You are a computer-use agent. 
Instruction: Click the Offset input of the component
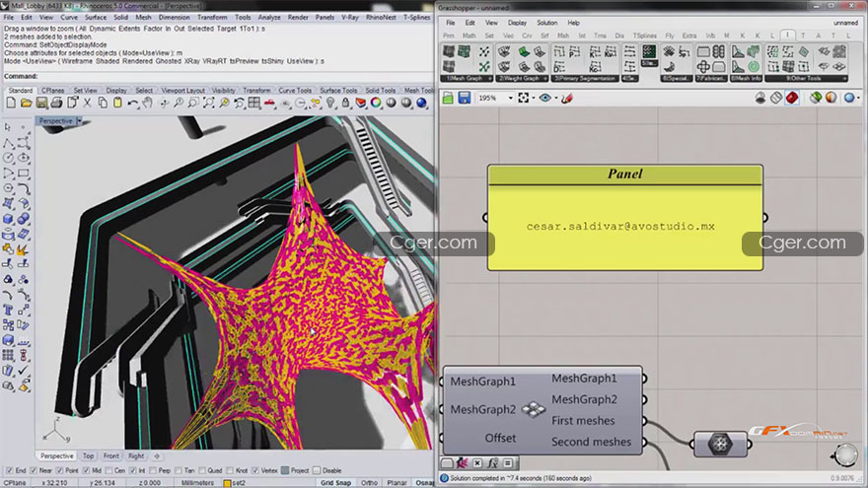pyautogui.click(x=500, y=438)
